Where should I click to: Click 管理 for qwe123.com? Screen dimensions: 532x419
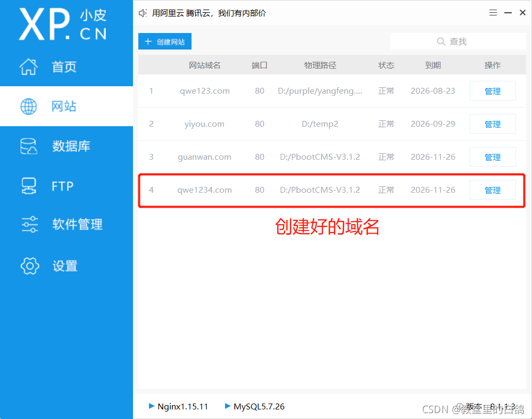[493, 91]
